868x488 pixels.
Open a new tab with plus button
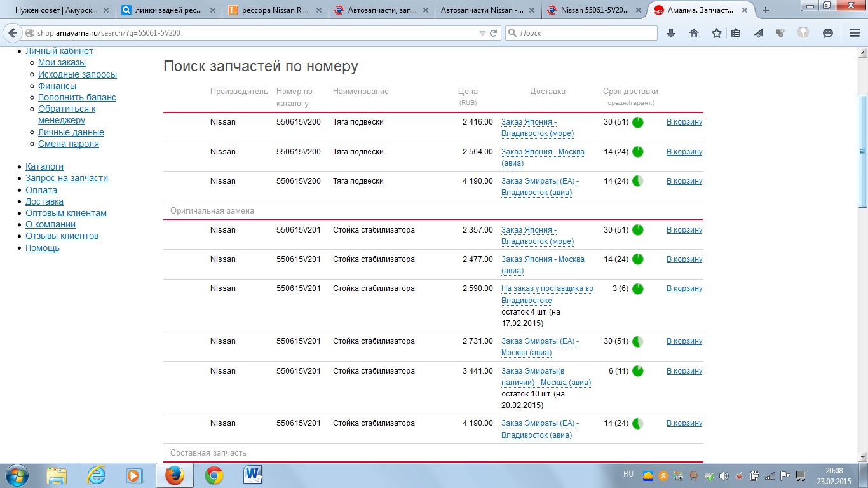click(766, 10)
